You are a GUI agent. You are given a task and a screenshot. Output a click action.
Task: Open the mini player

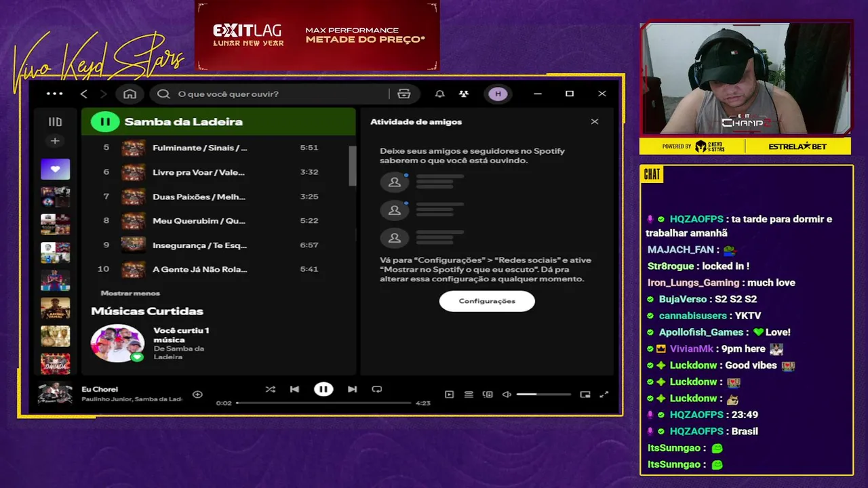point(585,394)
